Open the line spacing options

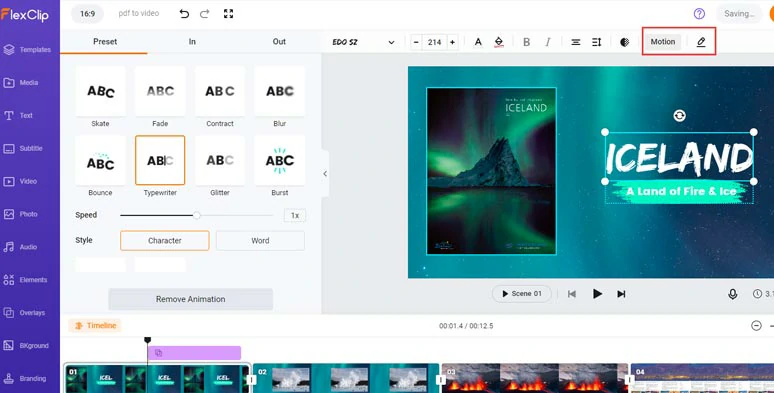coord(596,42)
